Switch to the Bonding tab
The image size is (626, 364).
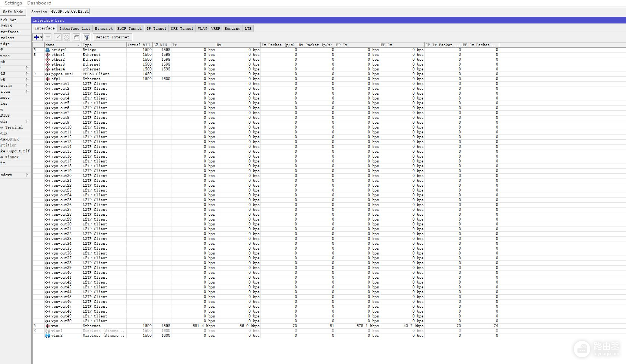233,29
